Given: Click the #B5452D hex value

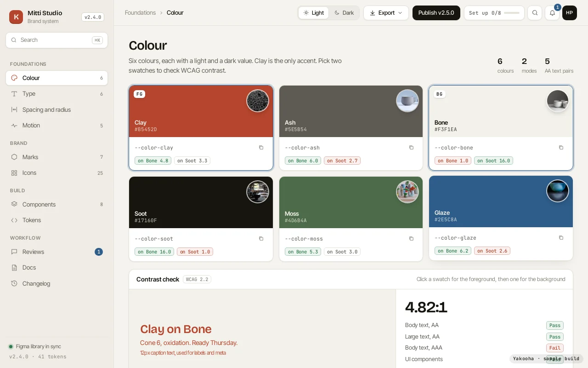Looking at the screenshot, I should coord(146,130).
